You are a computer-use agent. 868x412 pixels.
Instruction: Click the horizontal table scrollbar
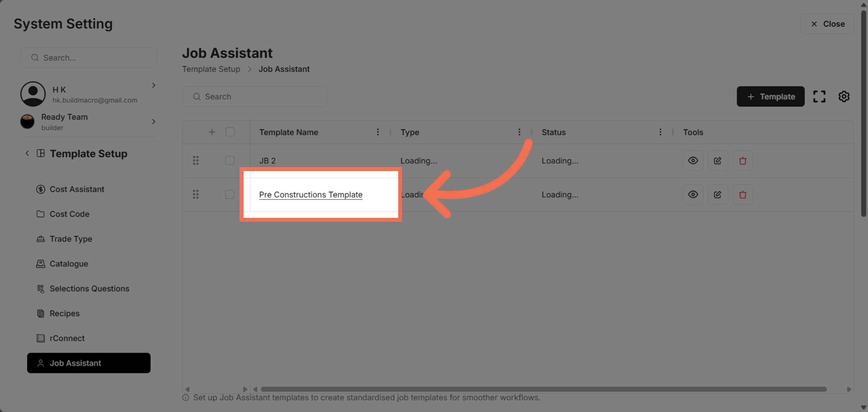[x=542, y=389]
